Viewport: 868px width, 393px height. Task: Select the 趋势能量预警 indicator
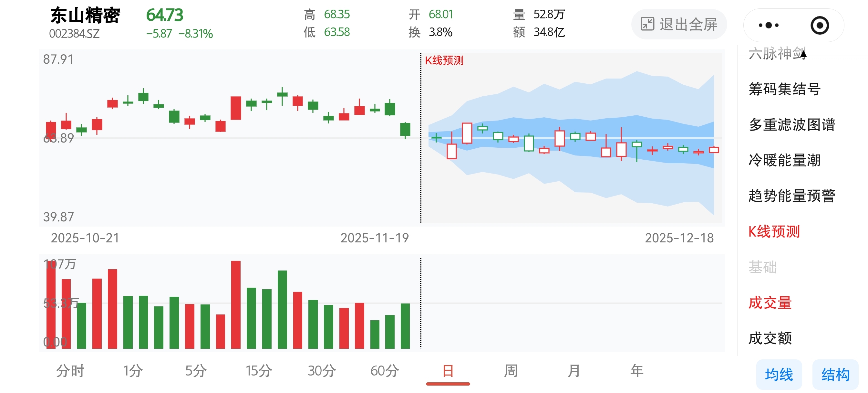coord(792,196)
